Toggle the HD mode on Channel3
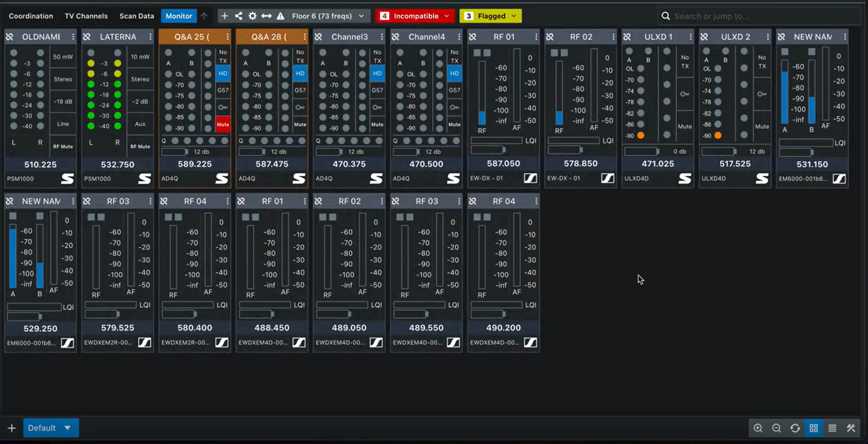Viewport: 868px width, 444px height. click(x=377, y=73)
